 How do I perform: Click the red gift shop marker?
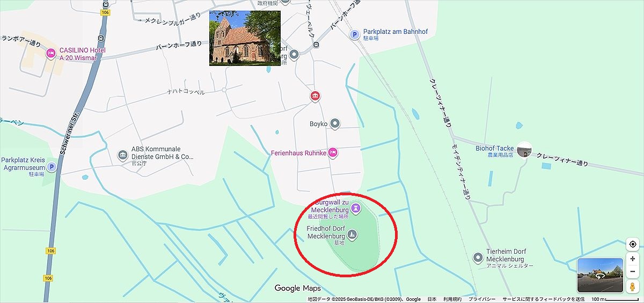pyautogui.click(x=315, y=96)
